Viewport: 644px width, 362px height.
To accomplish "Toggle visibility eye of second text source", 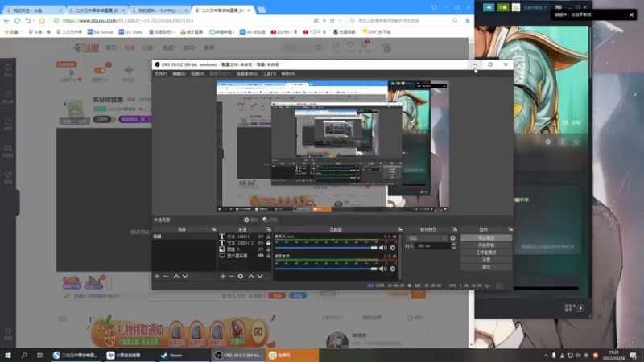I will 261,243.
